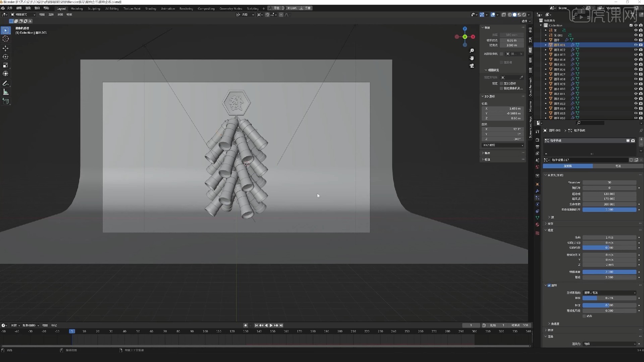Enable the 动态 dynamic checkbox
The height and width of the screenshot is (362, 644).
584,316
